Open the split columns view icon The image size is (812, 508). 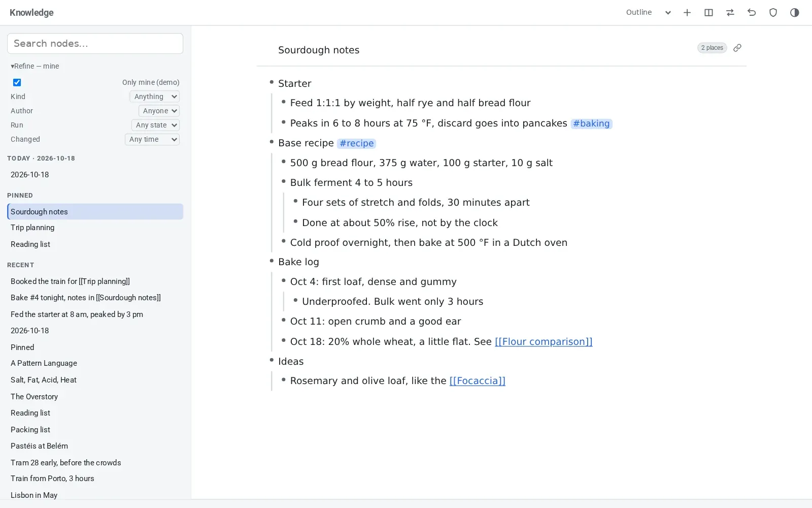click(708, 13)
